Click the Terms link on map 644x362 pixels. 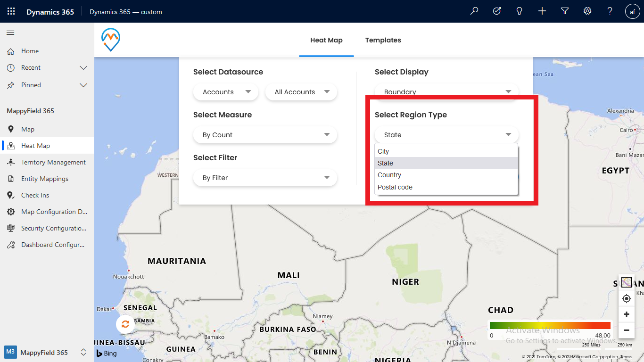(626, 357)
